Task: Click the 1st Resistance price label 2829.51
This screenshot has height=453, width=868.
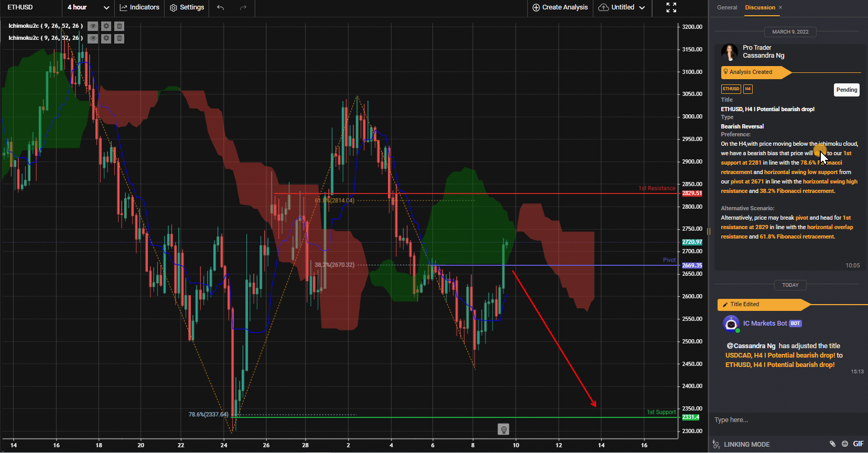Action: click(x=691, y=193)
